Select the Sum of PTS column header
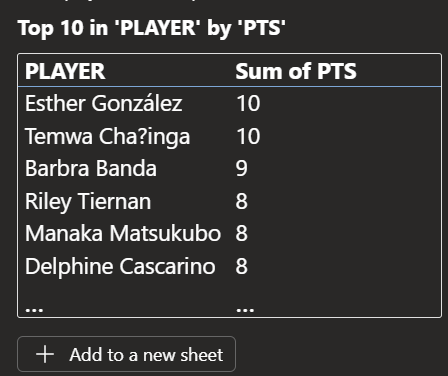Image resolution: width=448 pixels, height=376 pixels. coord(296,71)
